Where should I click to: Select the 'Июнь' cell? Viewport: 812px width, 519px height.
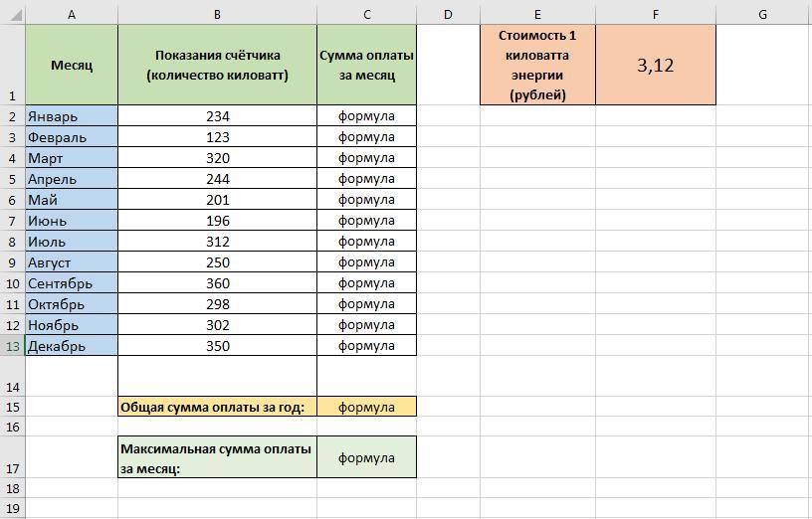click(72, 221)
